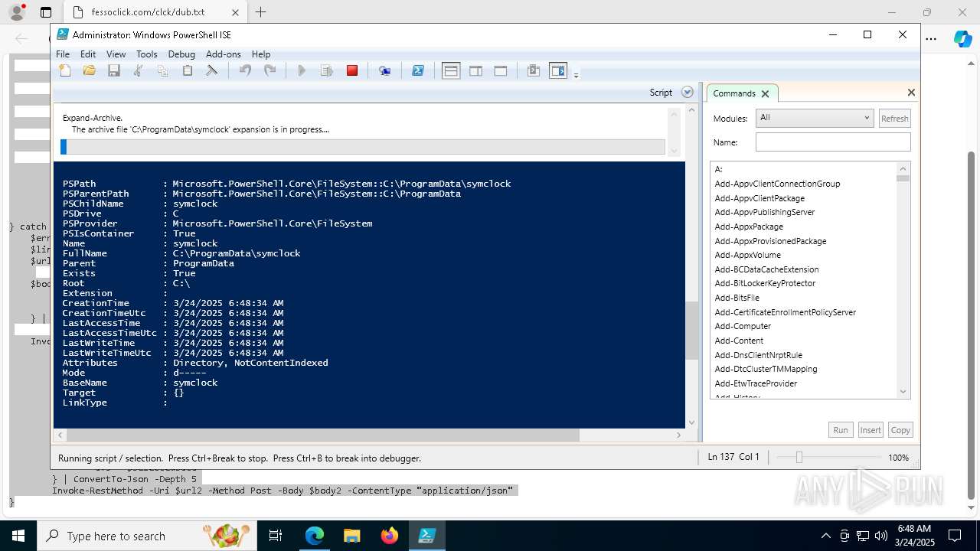
Task: Launch PowerShell.exe from the toolbar icon
Action: (x=418, y=70)
